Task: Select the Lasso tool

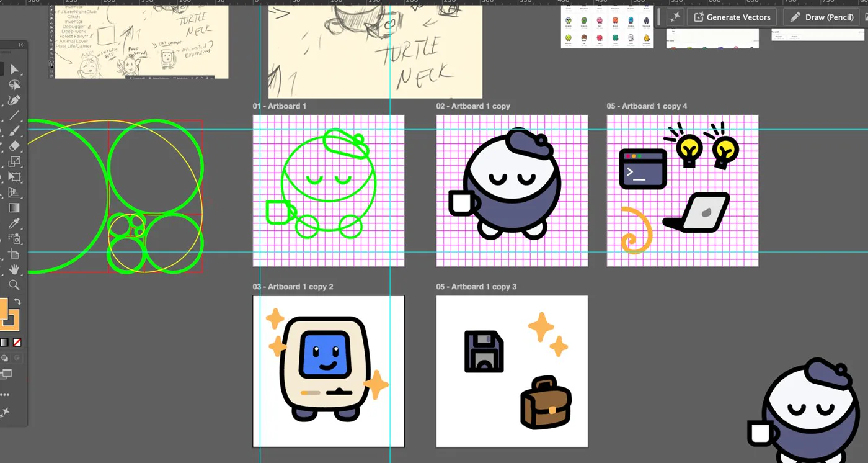Action: (x=14, y=85)
